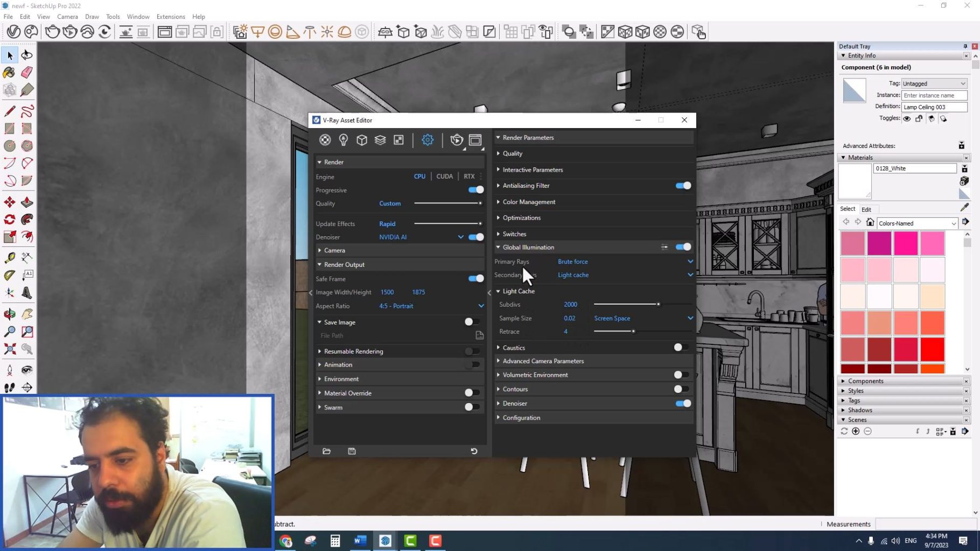The width and height of the screenshot is (980, 551).
Task: Toggle Progressive rendering switch
Action: click(476, 190)
